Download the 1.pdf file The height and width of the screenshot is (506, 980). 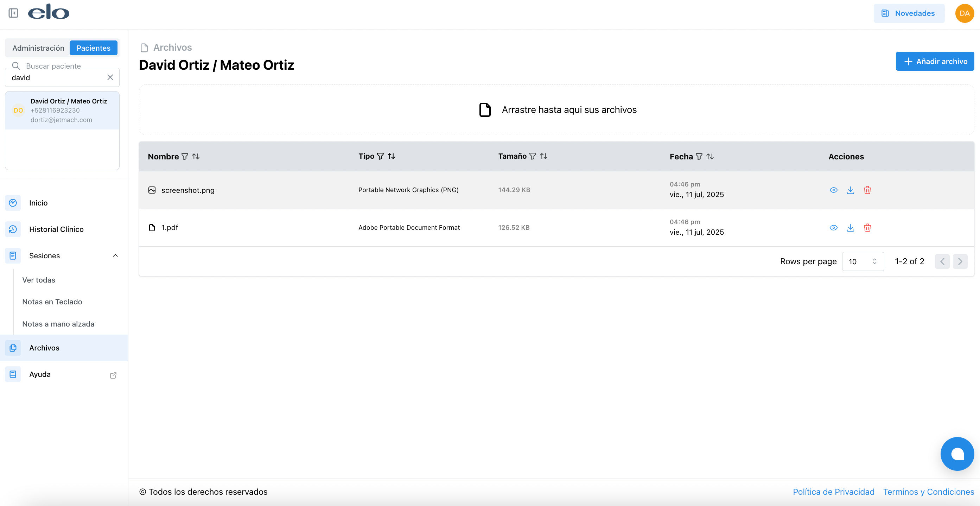coord(850,228)
